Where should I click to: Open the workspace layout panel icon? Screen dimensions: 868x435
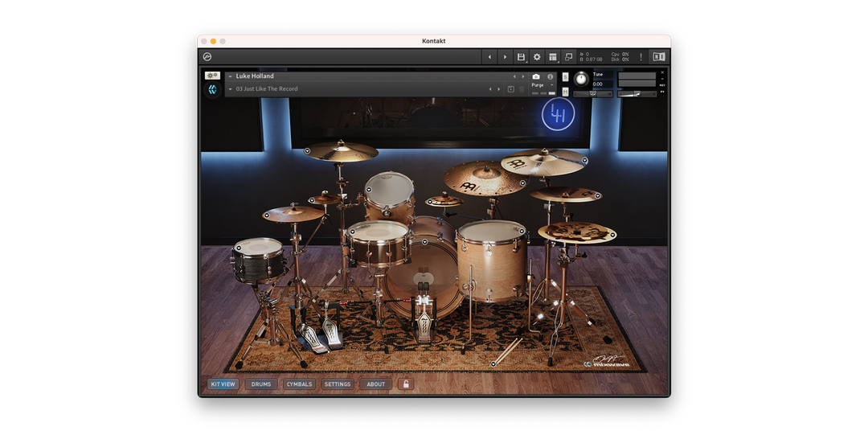553,57
